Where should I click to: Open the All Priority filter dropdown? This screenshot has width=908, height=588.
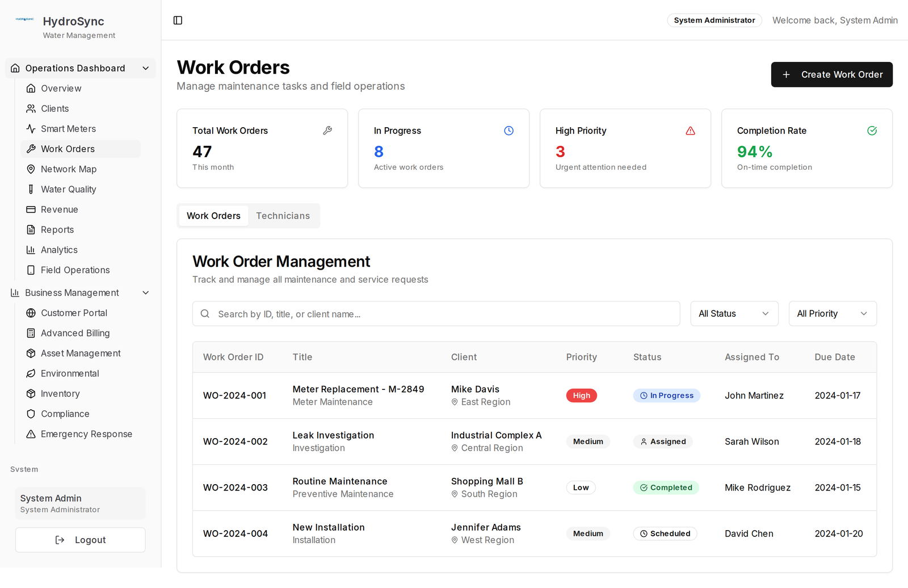833,314
